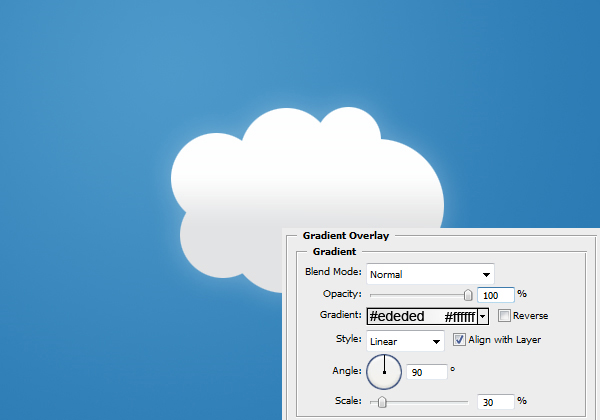Click the Angle dial control
Screen dimensions: 600x420
click(x=384, y=372)
